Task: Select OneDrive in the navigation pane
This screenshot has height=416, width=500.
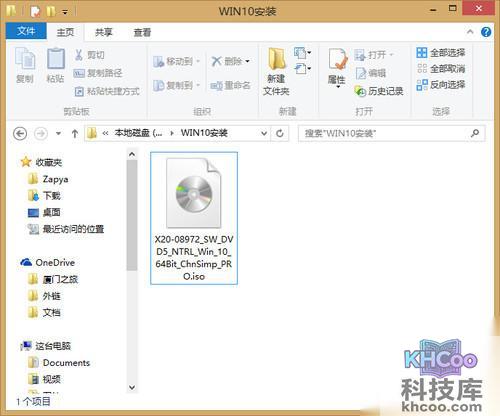Action: [47, 263]
